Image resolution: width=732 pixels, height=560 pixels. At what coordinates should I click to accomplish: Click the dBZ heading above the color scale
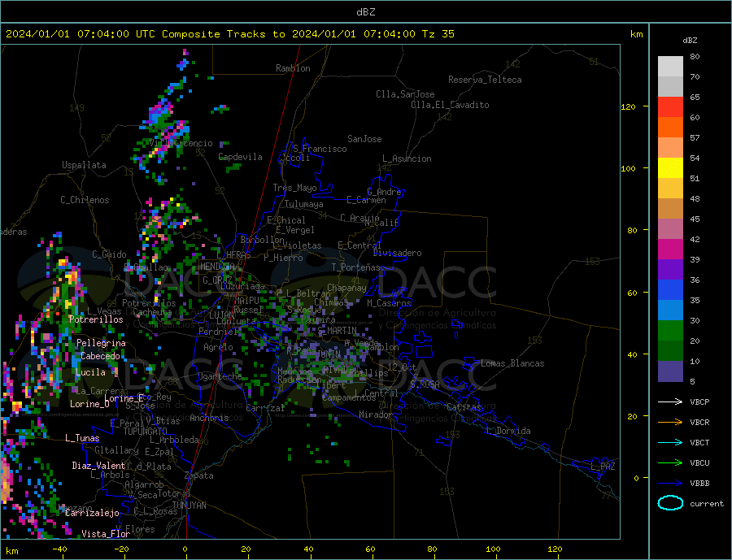(x=690, y=41)
